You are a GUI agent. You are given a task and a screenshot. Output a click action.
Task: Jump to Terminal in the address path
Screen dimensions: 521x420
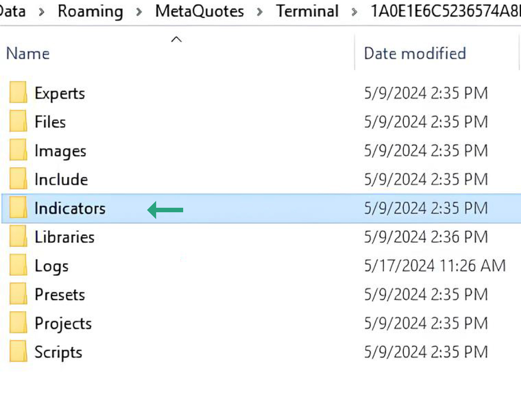(x=307, y=11)
